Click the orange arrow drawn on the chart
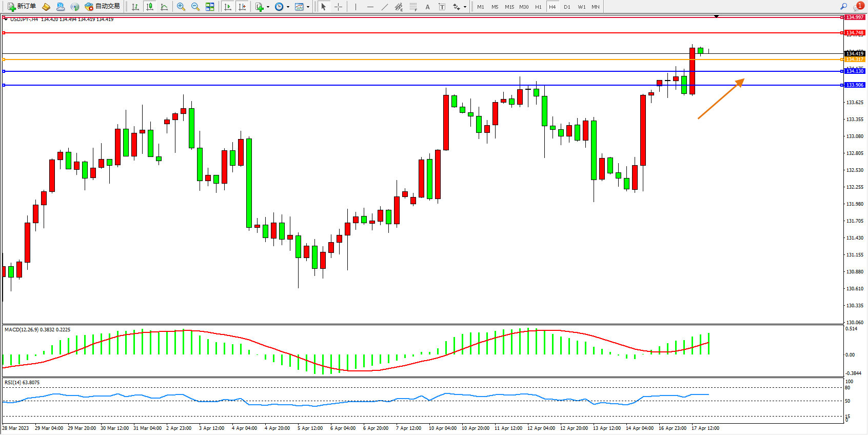868x435 pixels. (721, 99)
